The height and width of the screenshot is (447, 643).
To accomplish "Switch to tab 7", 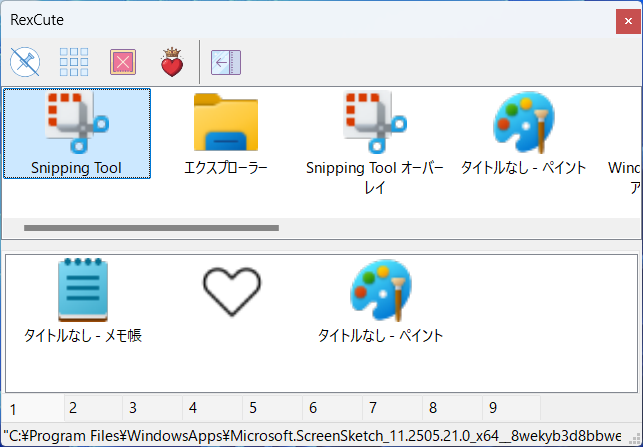I will point(392,408).
